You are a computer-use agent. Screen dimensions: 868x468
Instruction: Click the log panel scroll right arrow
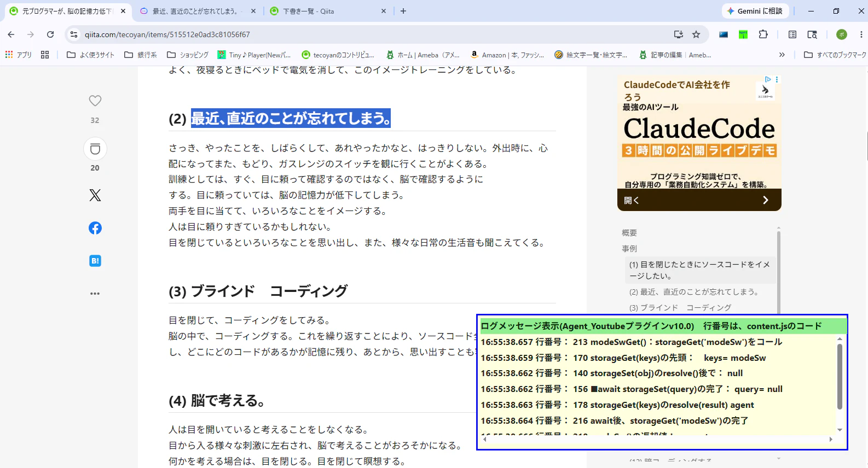point(831,439)
